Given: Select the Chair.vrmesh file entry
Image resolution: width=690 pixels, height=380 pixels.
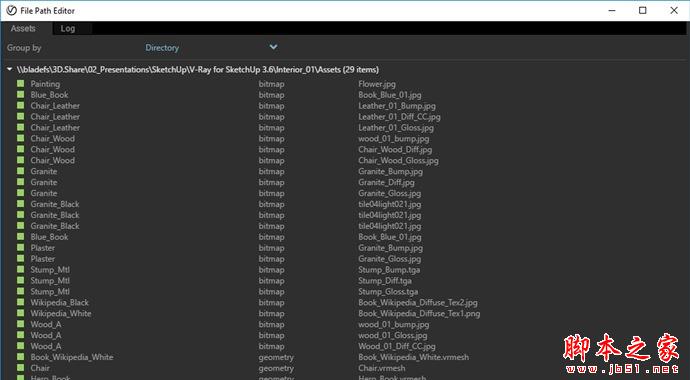Looking at the screenshot, I should click(x=382, y=368).
